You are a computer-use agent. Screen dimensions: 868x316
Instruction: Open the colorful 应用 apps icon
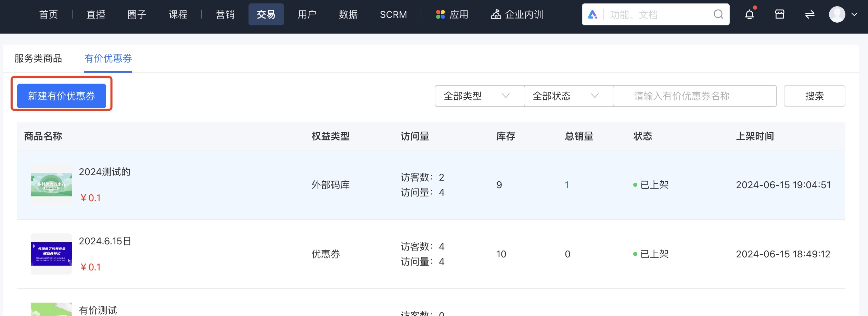(x=440, y=14)
